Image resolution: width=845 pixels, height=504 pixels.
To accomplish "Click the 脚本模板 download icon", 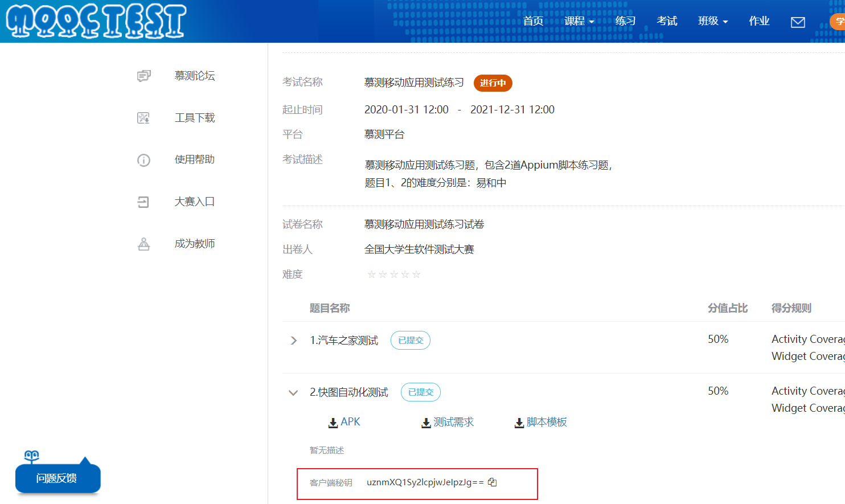I will (x=519, y=423).
